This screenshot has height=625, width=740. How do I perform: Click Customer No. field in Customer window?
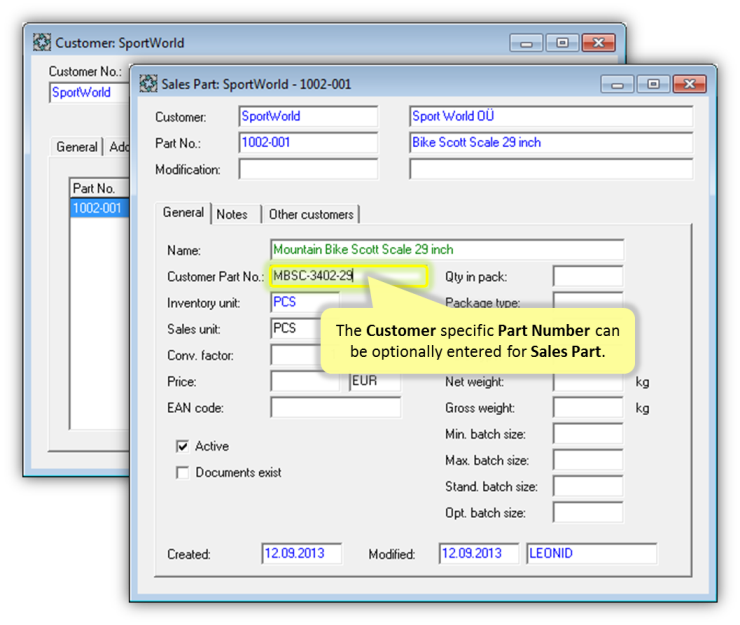click(x=89, y=92)
